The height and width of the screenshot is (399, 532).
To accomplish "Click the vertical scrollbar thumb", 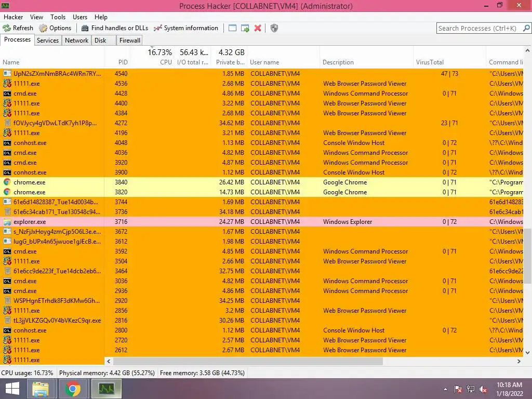I will (x=527, y=256).
